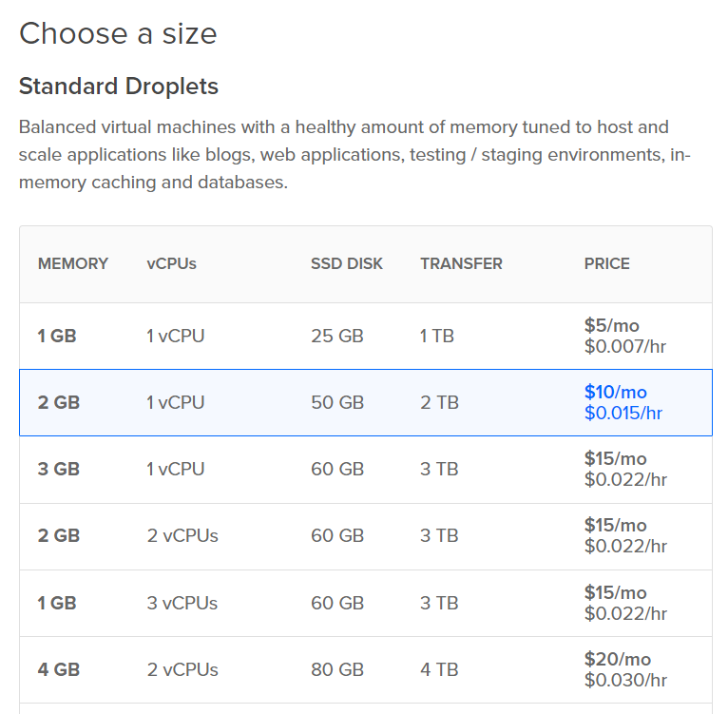Click the MEMORY column header
This screenshot has width=728, height=714.
tap(73, 263)
